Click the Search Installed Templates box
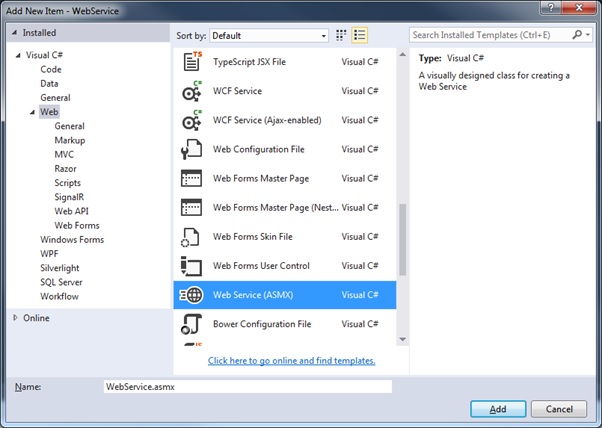The width and height of the screenshot is (602, 428). (490, 35)
